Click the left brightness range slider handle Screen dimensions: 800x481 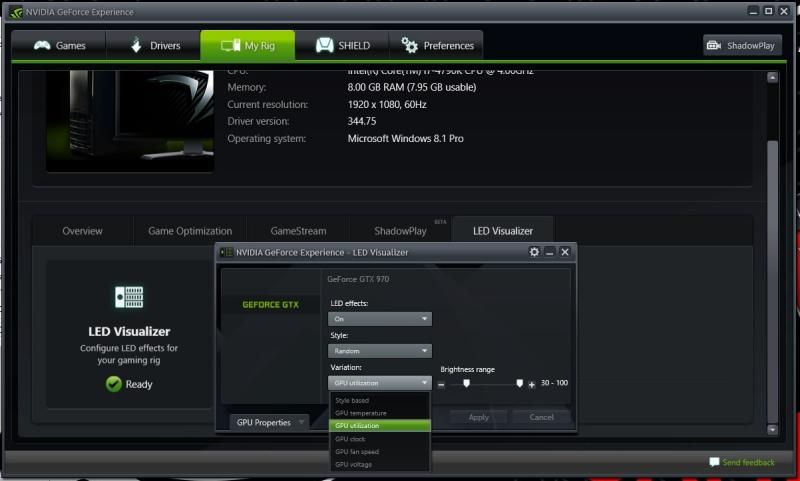(466, 383)
